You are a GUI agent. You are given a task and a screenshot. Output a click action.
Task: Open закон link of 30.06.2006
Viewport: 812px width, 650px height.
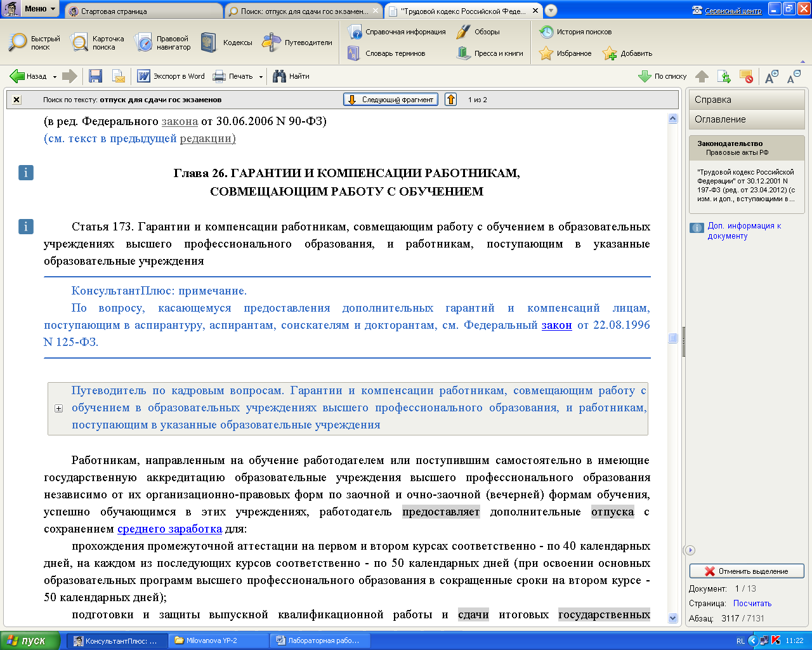tap(180, 121)
